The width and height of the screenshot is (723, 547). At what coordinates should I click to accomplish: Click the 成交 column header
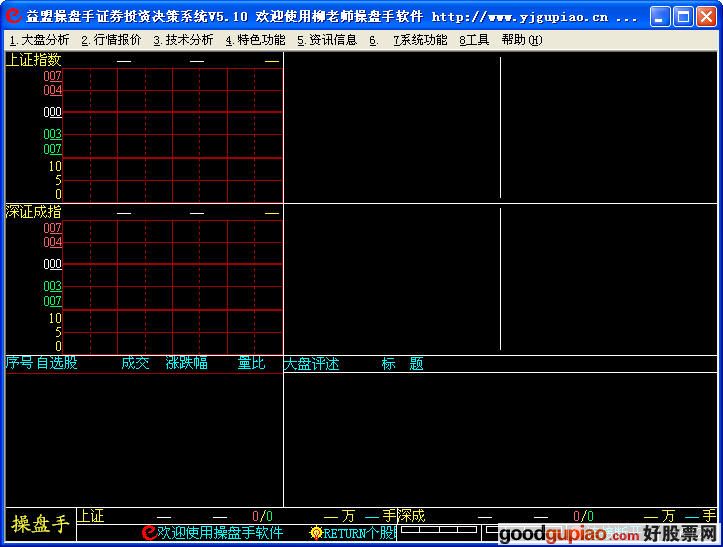coord(135,363)
